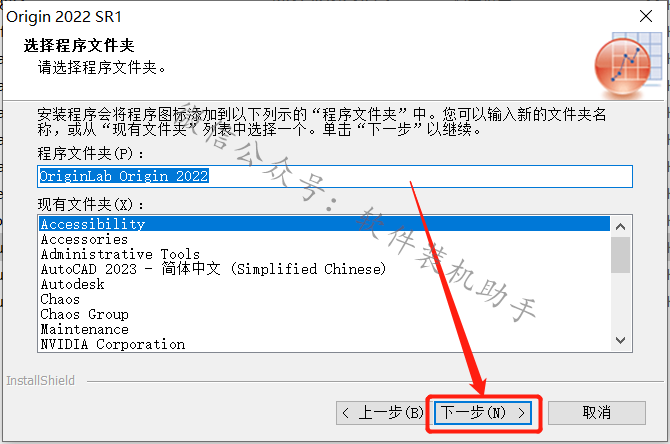Select AutoCAD 2023 简体中文 folder entry

(325, 269)
